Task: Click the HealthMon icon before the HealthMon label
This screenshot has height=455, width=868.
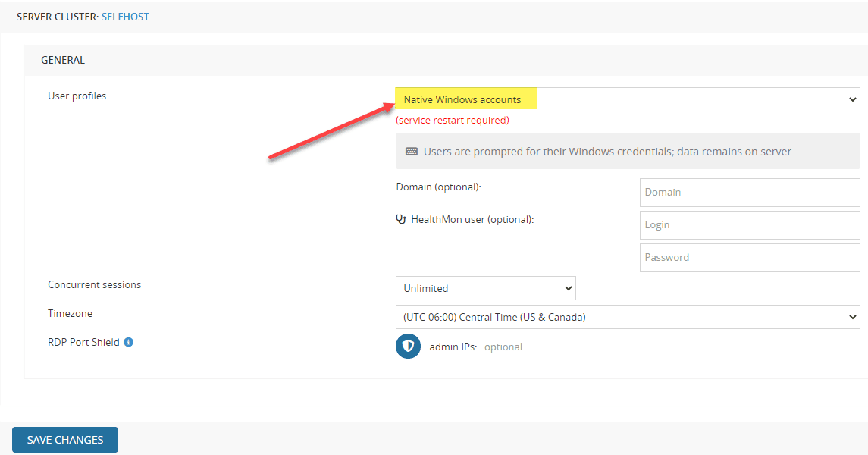Action: 402,219
